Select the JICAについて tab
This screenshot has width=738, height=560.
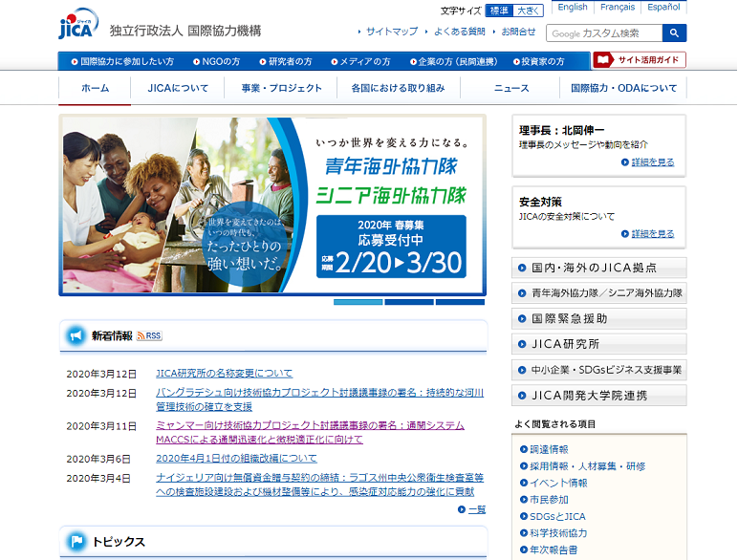[178, 88]
